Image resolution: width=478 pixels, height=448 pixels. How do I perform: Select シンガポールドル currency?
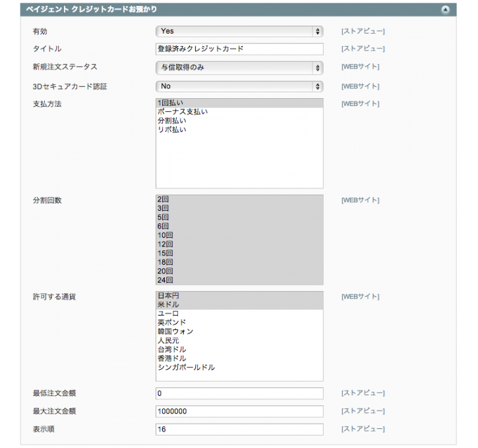(239, 368)
